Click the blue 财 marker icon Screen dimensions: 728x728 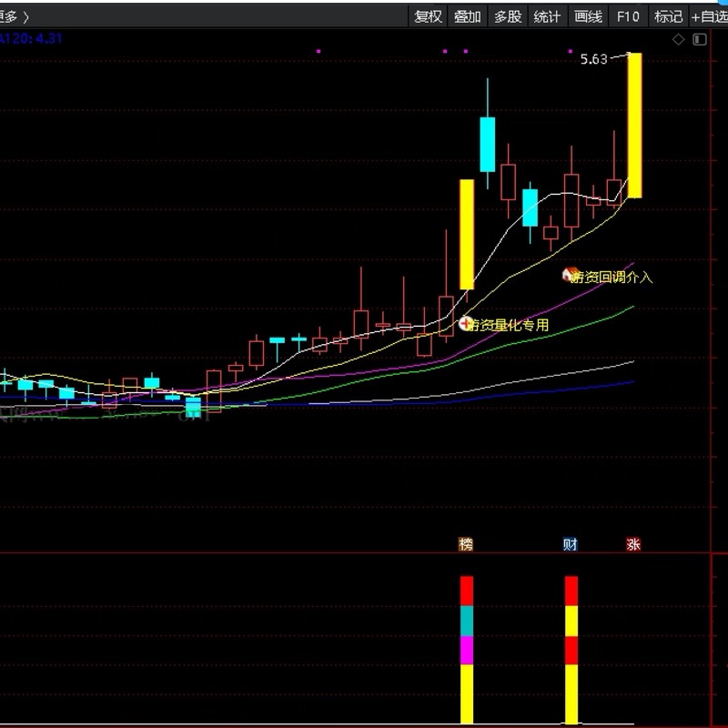click(x=571, y=544)
